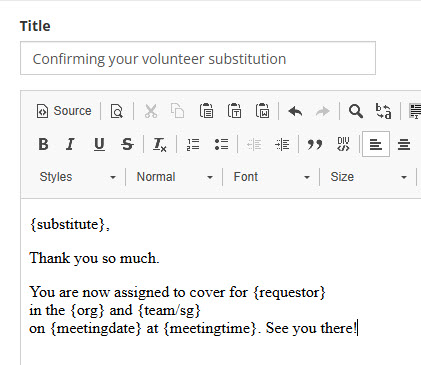Screen dimensions: 421x365
Task: Select Paste from Word icon
Action: click(263, 111)
